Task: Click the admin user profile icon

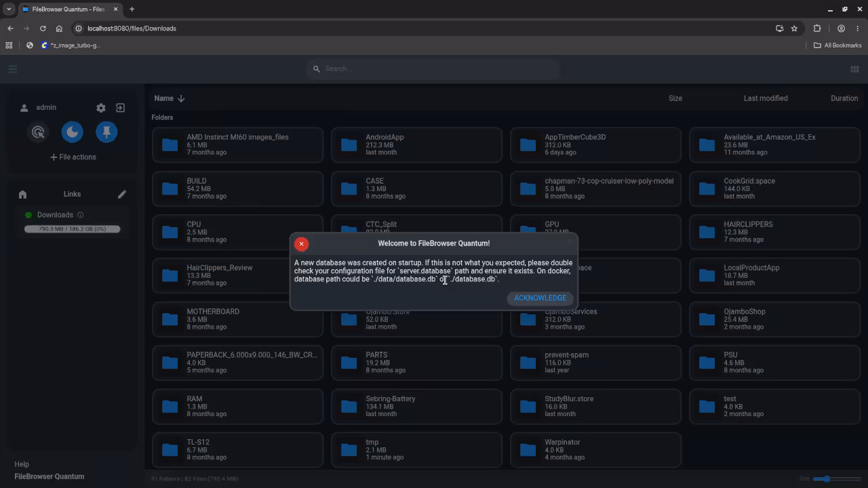Action: [24, 108]
